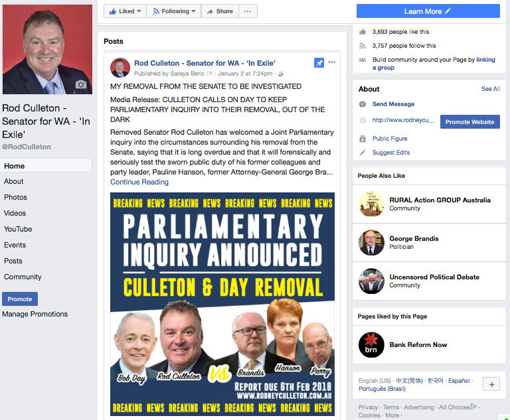Click the George Brandis profile picture

371,242
